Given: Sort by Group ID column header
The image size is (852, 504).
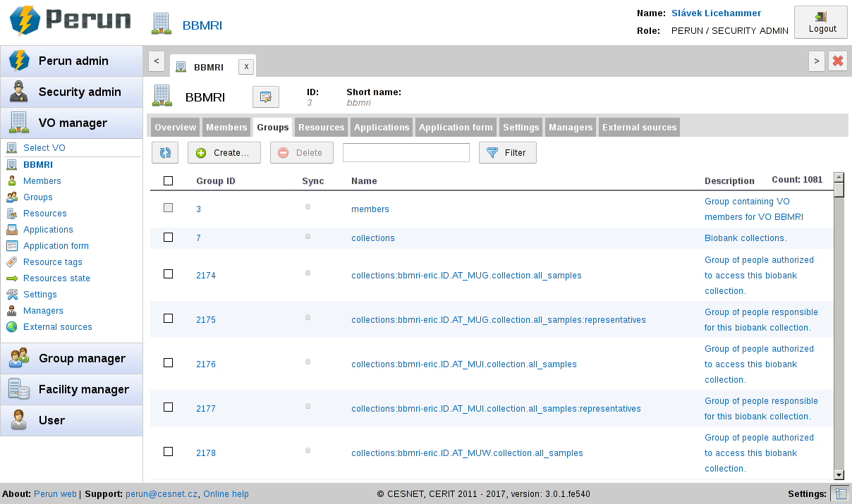Looking at the screenshot, I should click(216, 181).
